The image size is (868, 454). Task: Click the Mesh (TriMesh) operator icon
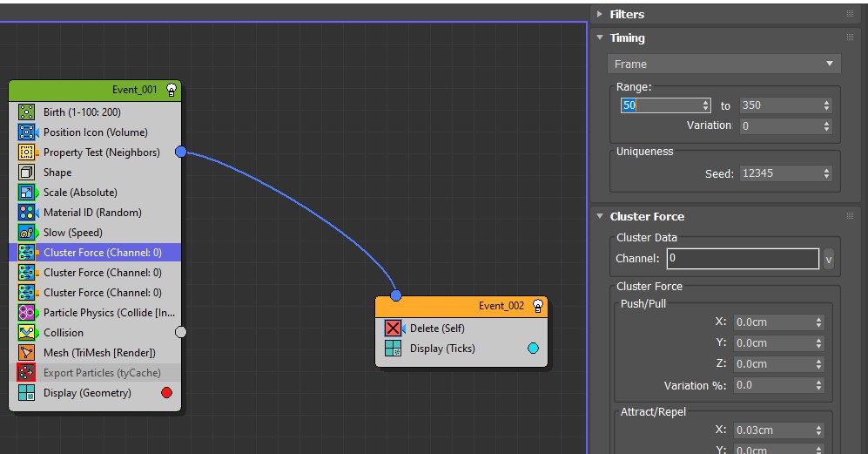coord(27,353)
